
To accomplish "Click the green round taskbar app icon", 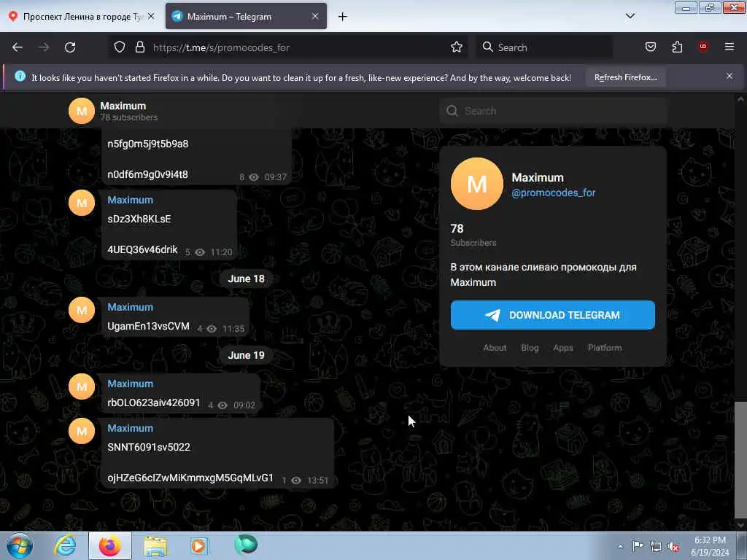I will tap(246, 545).
